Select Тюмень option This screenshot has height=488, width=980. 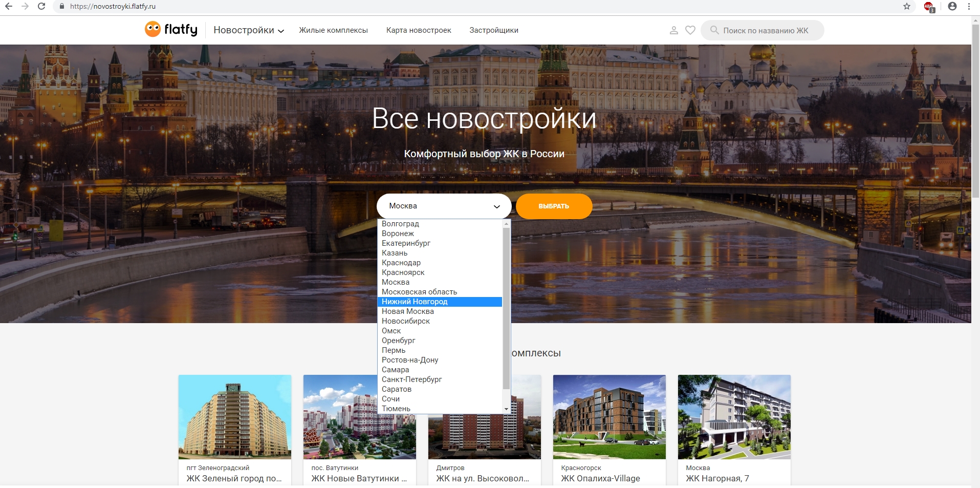click(x=440, y=409)
